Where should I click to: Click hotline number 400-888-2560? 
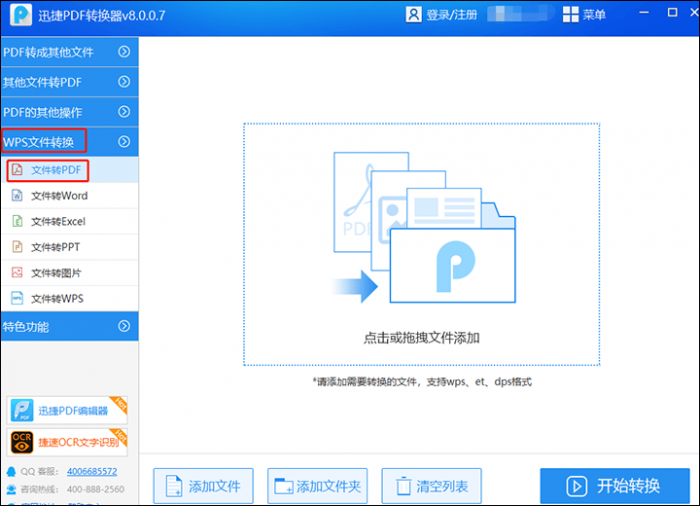click(x=96, y=489)
